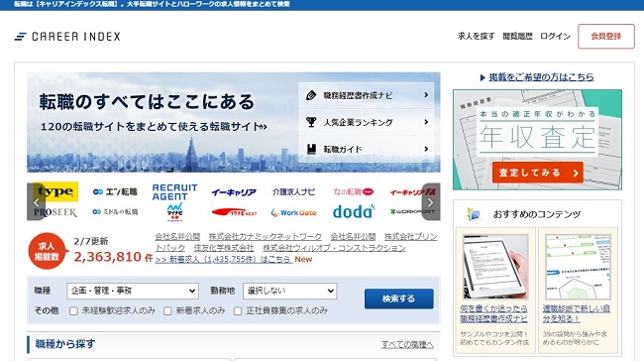
Task: Open the Recruit Agent logo
Action: tap(174, 192)
